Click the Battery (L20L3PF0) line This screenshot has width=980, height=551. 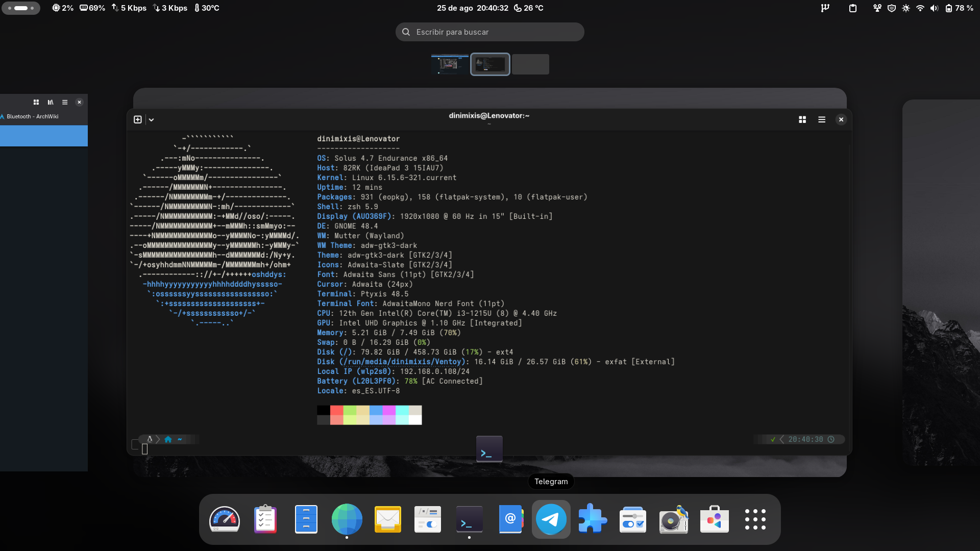[x=400, y=381]
